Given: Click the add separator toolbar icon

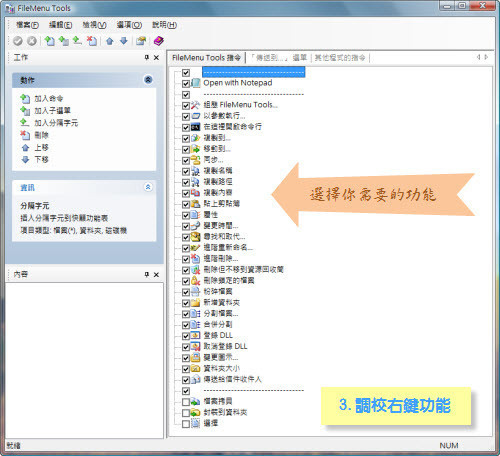Looking at the screenshot, I should click(x=77, y=41).
